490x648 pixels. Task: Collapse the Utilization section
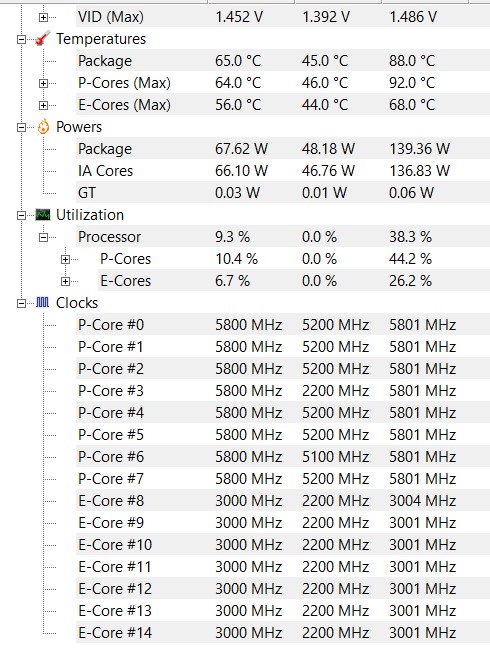[x=21, y=215]
